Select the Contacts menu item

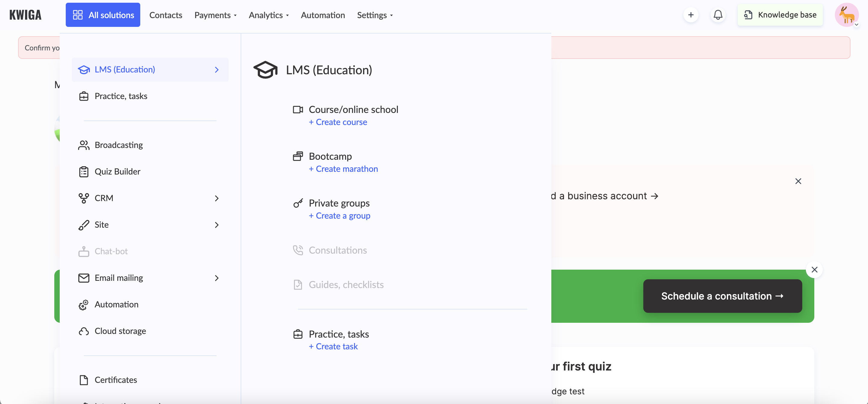(x=166, y=14)
